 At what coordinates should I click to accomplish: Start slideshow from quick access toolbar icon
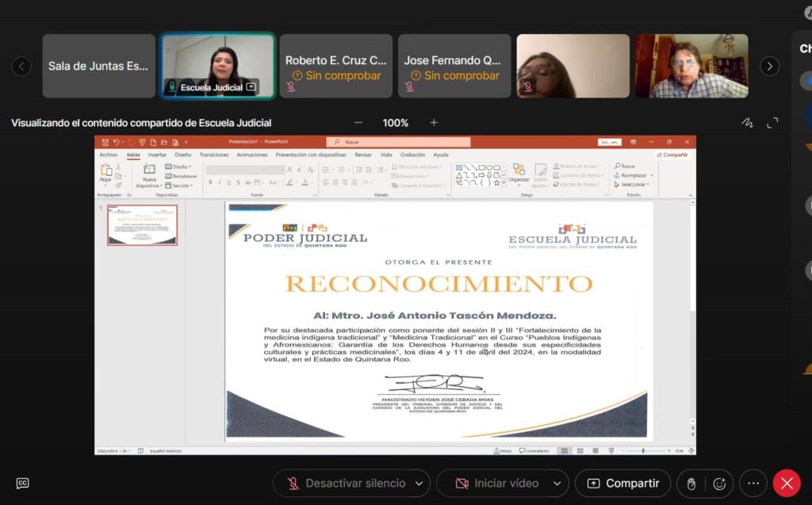click(142, 142)
